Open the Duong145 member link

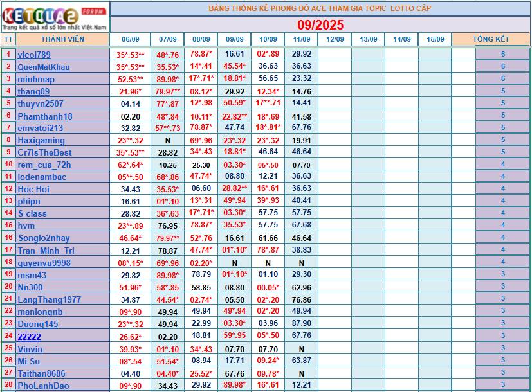point(38,324)
